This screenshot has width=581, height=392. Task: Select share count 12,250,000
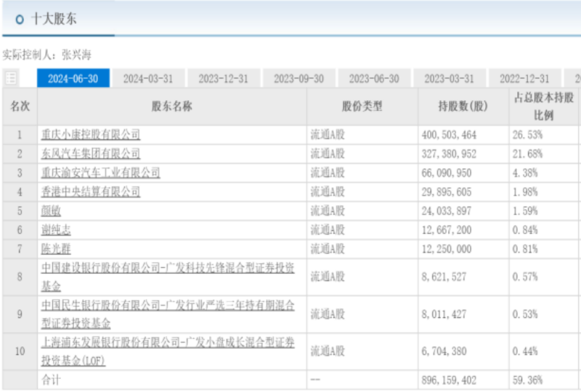point(447,249)
